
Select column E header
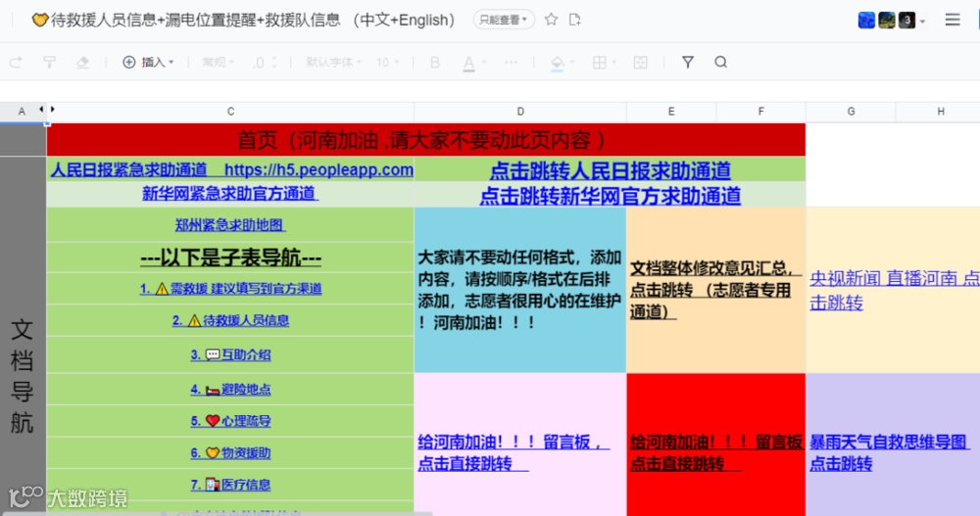[x=671, y=112]
